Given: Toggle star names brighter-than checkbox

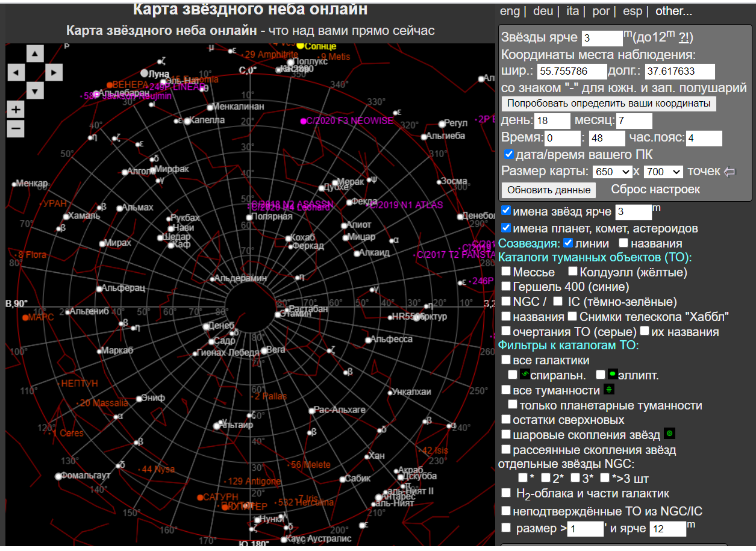Looking at the screenshot, I should 506,211.
